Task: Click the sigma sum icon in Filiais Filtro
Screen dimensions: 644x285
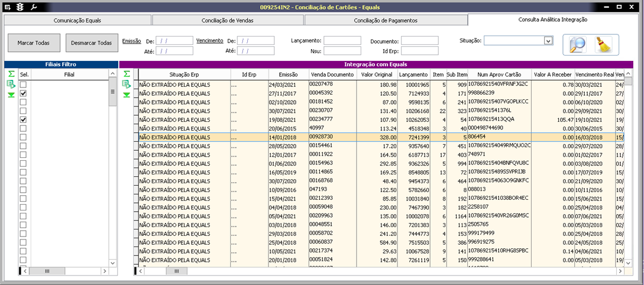Action: coord(11,75)
